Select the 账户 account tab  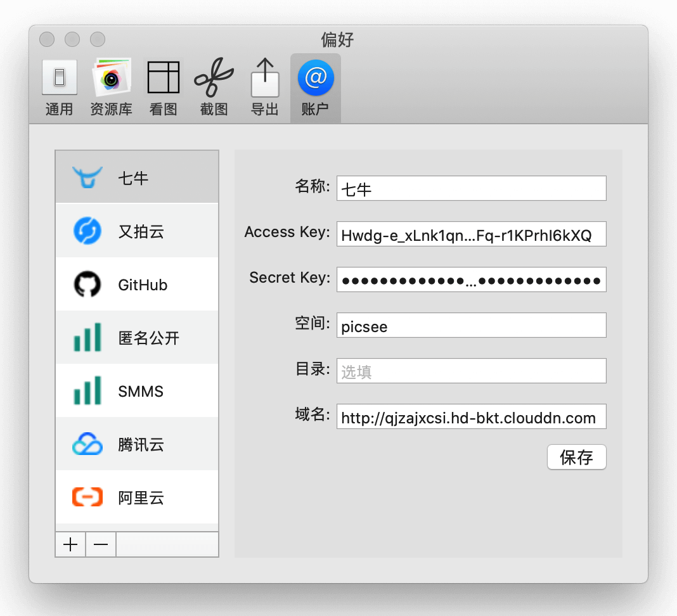[316, 88]
